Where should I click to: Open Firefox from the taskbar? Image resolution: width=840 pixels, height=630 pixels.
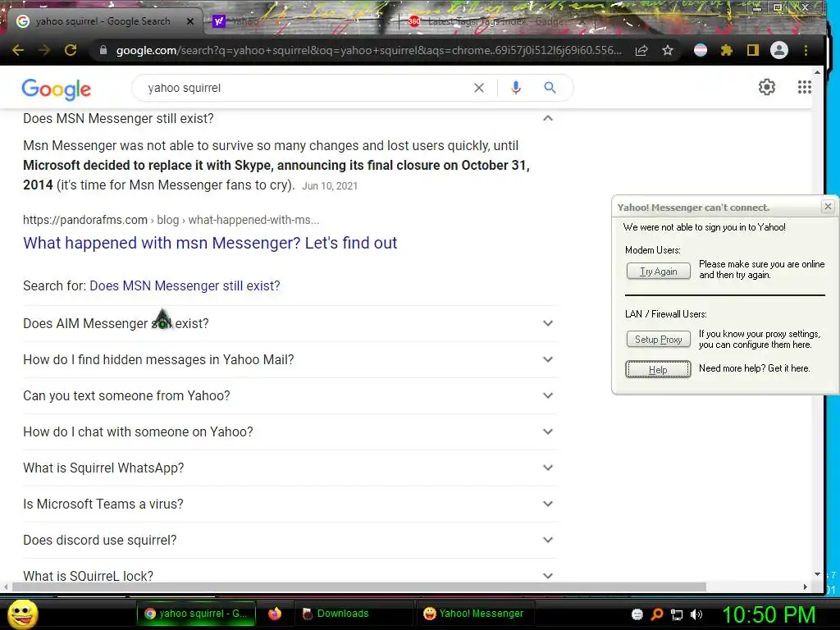[x=275, y=614]
